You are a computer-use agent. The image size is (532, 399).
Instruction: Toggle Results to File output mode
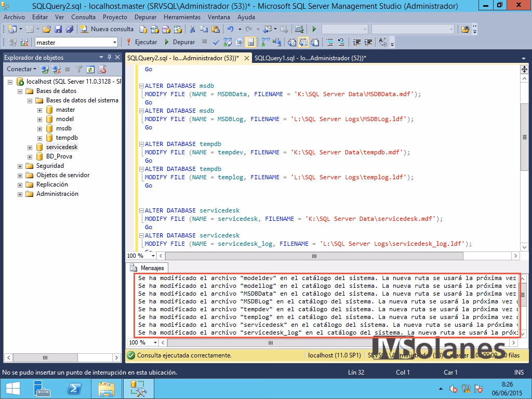(315, 43)
